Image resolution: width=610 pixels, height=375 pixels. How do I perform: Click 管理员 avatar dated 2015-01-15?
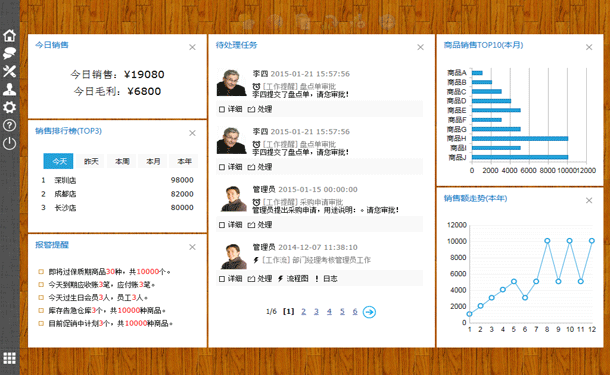[233, 198]
